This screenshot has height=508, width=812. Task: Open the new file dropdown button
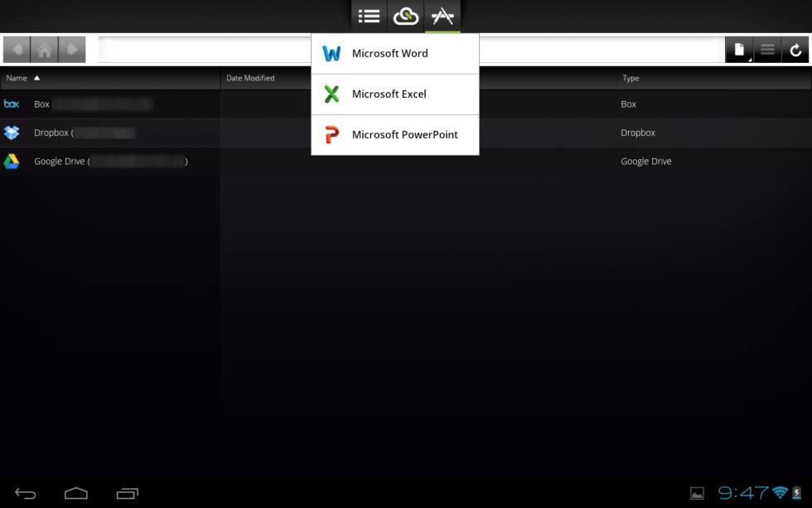[739, 50]
